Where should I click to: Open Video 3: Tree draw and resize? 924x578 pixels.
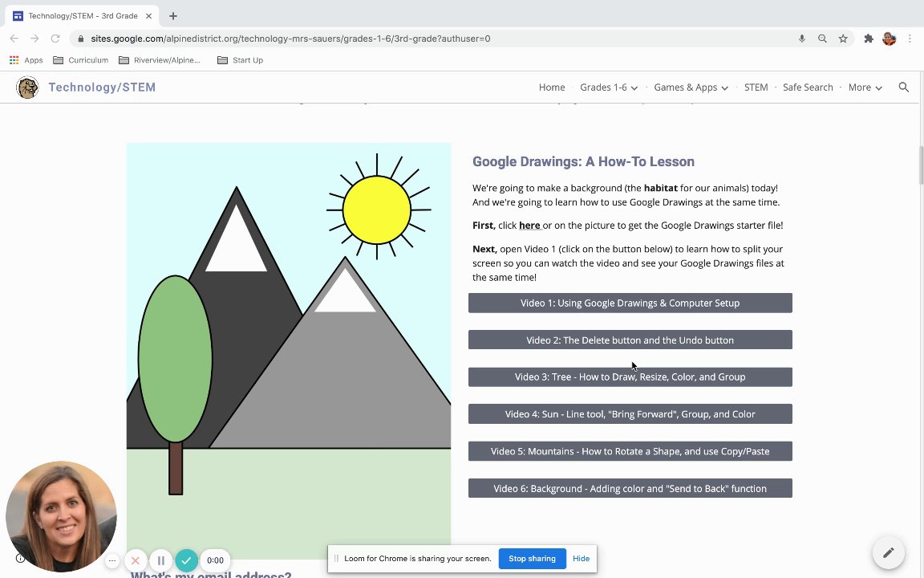pos(630,377)
